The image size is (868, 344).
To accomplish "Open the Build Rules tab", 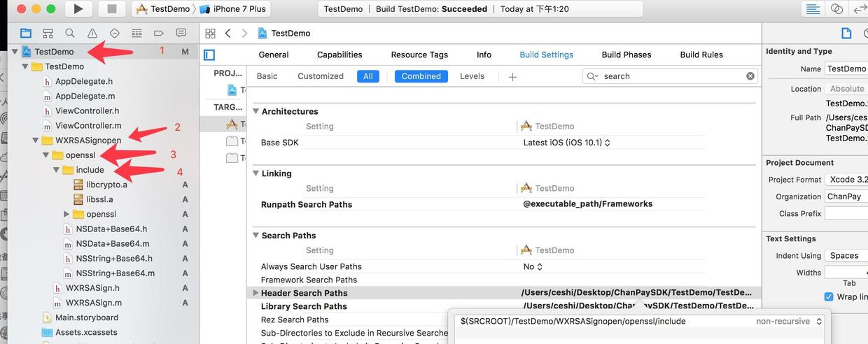I will [x=701, y=55].
